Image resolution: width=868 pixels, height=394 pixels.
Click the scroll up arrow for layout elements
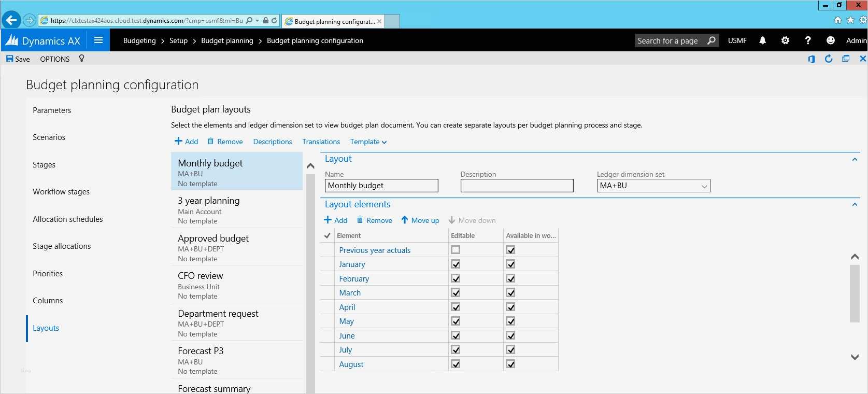(855, 257)
